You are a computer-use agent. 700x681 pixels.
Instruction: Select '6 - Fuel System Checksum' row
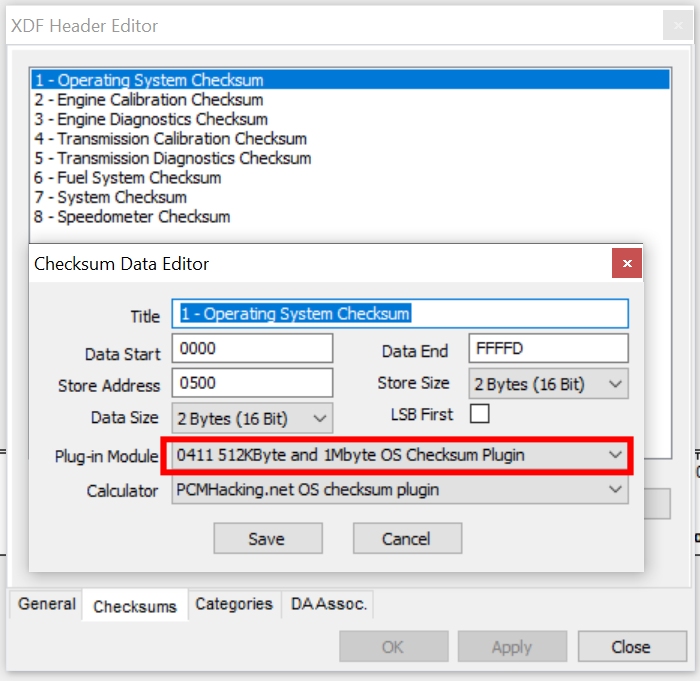click(x=350, y=178)
